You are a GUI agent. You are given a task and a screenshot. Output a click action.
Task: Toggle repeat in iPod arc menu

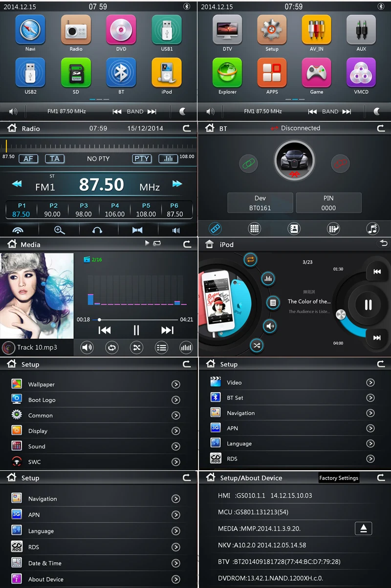tap(250, 260)
